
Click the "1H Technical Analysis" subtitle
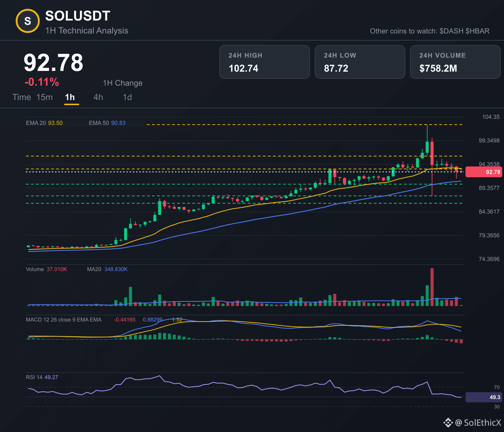pos(87,31)
